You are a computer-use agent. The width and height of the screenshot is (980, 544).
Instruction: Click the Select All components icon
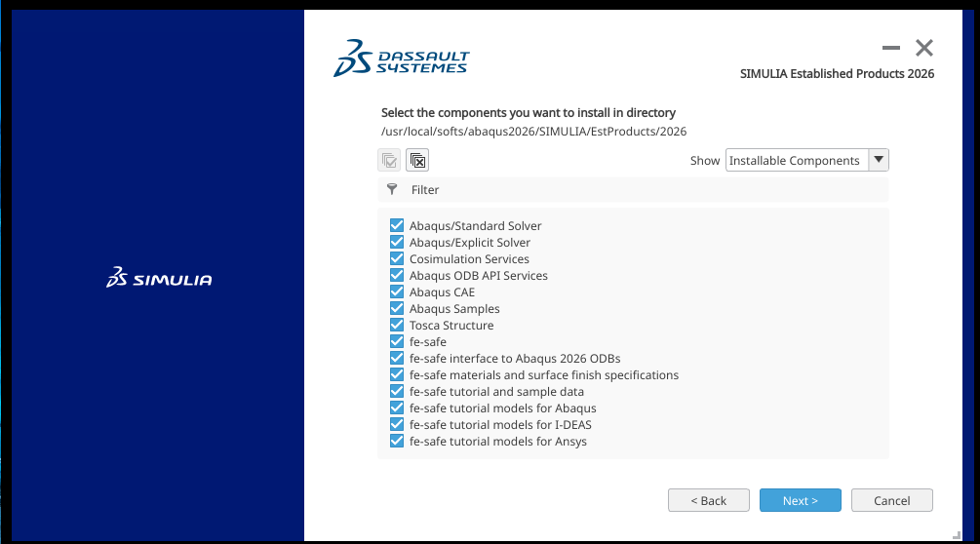[x=389, y=161]
